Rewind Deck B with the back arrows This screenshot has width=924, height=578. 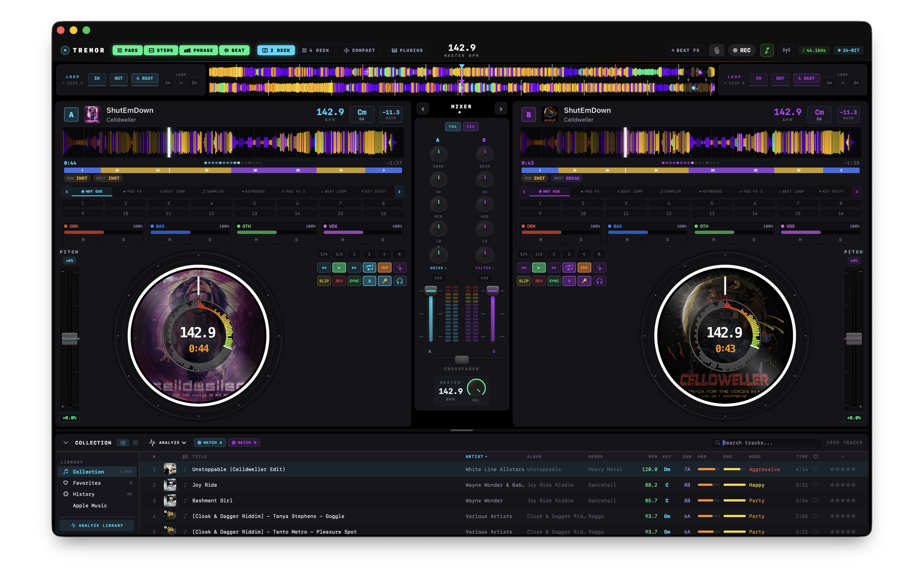pos(524,267)
